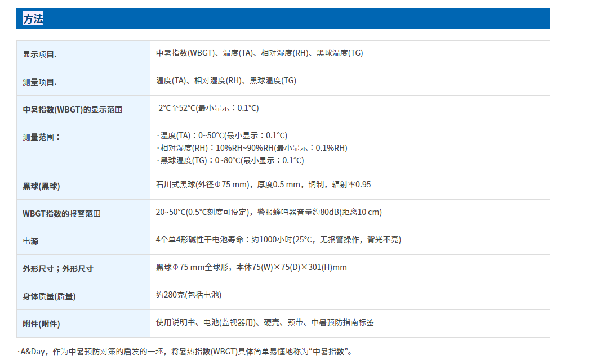This screenshot has width=596, height=364.
Task: Click the 温度(TA)：0~50°C measurement line
Action: coord(221,136)
